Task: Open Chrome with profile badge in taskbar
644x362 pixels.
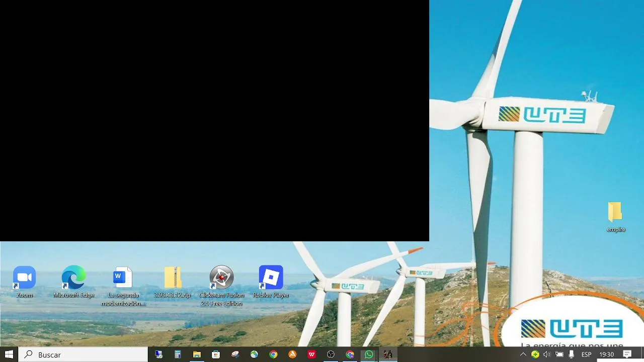Action: pos(350,354)
